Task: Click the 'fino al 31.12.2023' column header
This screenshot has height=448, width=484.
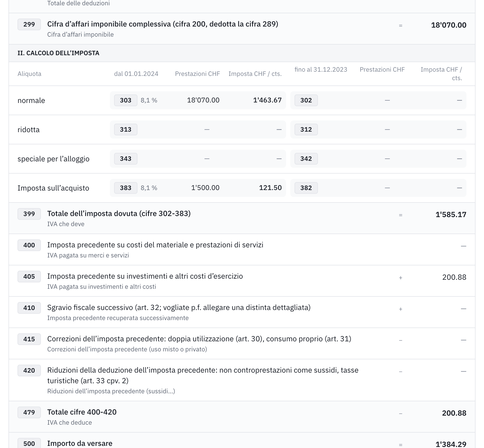Action: (x=321, y=70)
